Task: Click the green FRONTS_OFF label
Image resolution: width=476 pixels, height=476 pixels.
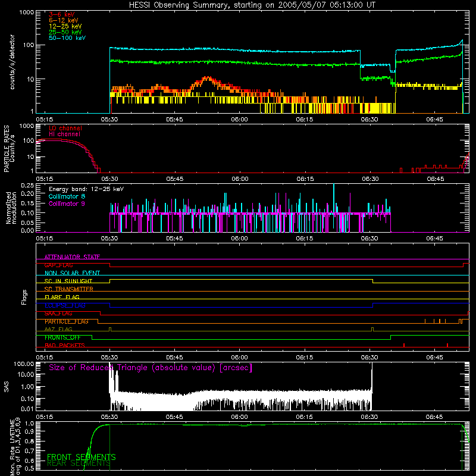Action: [x=62, y=337]
